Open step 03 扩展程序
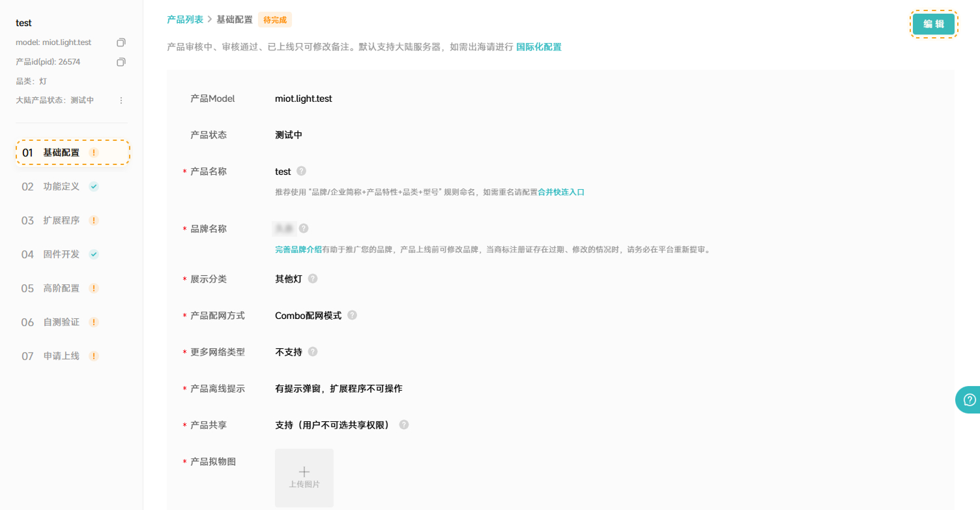 tap(59, 220)
